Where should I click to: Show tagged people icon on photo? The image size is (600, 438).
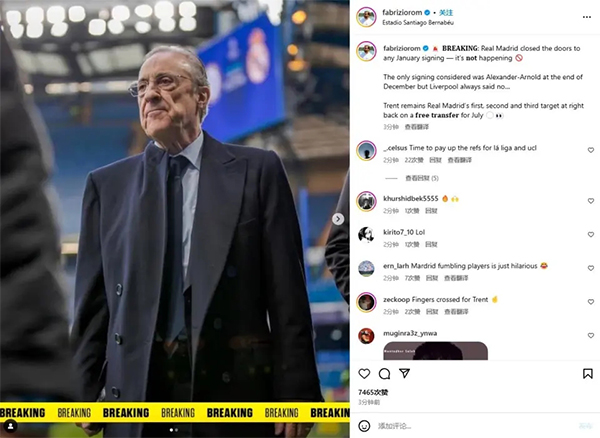click(x=10, y=425)
